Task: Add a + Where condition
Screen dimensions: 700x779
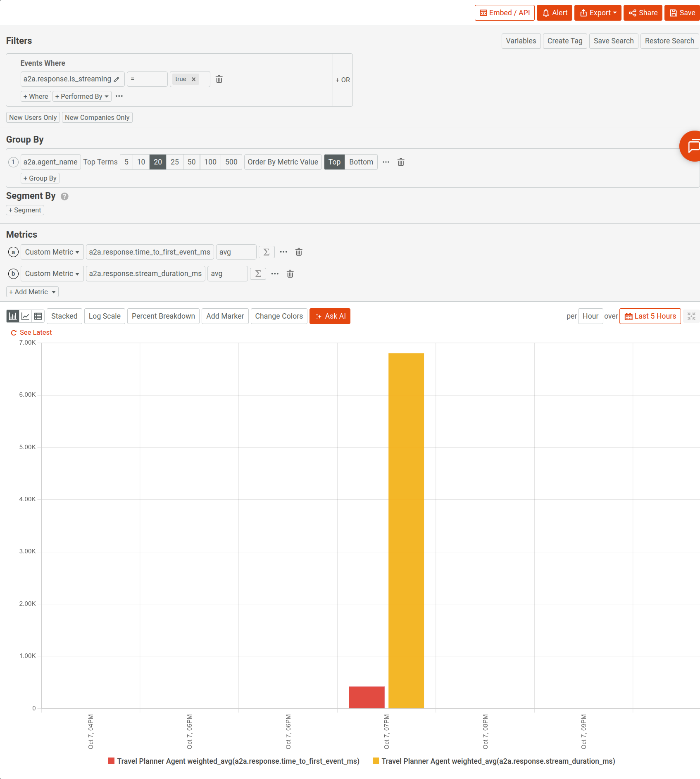Action: tap(36, 96)
